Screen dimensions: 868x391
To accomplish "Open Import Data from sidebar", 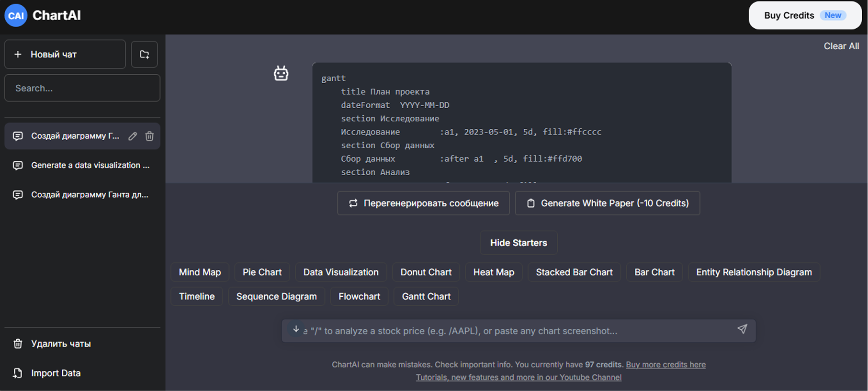I will [x=56, y=373].
